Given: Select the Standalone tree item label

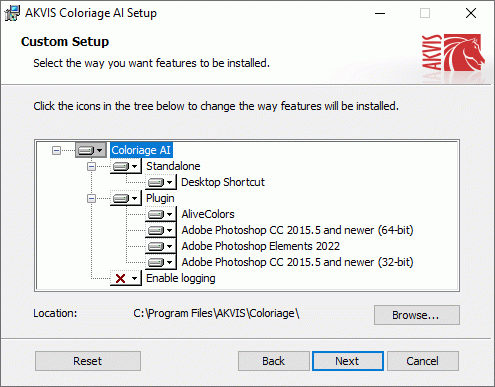Looking at the screenshot, I should pyautogui.click(x=173, y=166).
